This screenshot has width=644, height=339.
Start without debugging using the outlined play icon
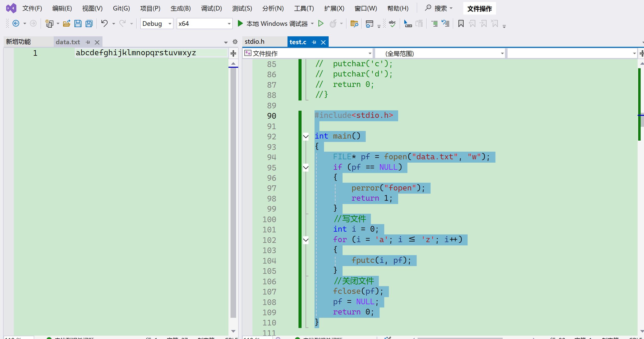pyautogui.click(x=321, y=24)
